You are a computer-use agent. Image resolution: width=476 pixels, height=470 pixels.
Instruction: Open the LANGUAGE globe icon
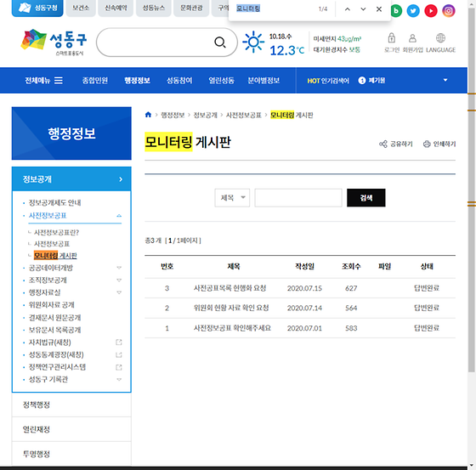tap(440, 38)
